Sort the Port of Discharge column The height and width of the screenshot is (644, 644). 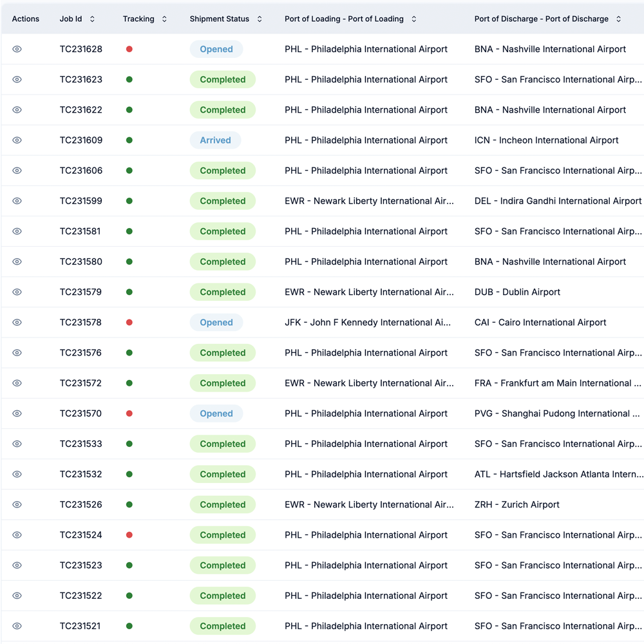618,19
